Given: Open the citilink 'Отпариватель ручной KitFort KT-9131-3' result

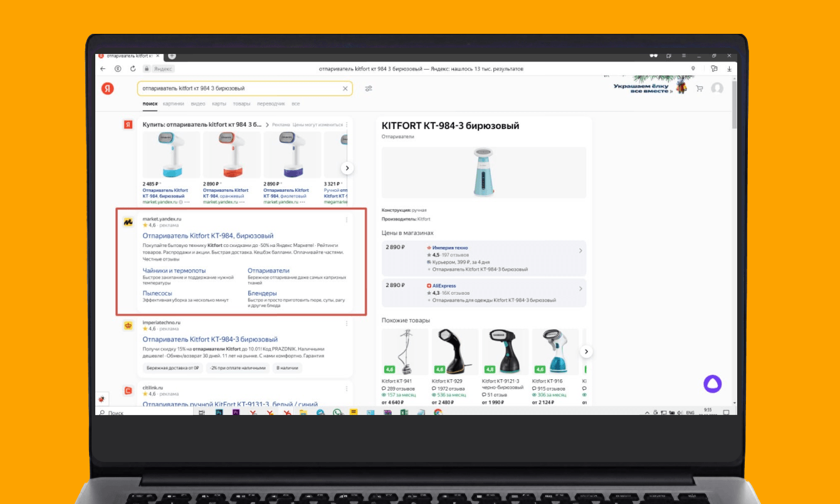Looking at the screenshot, I should coord(230,404).
